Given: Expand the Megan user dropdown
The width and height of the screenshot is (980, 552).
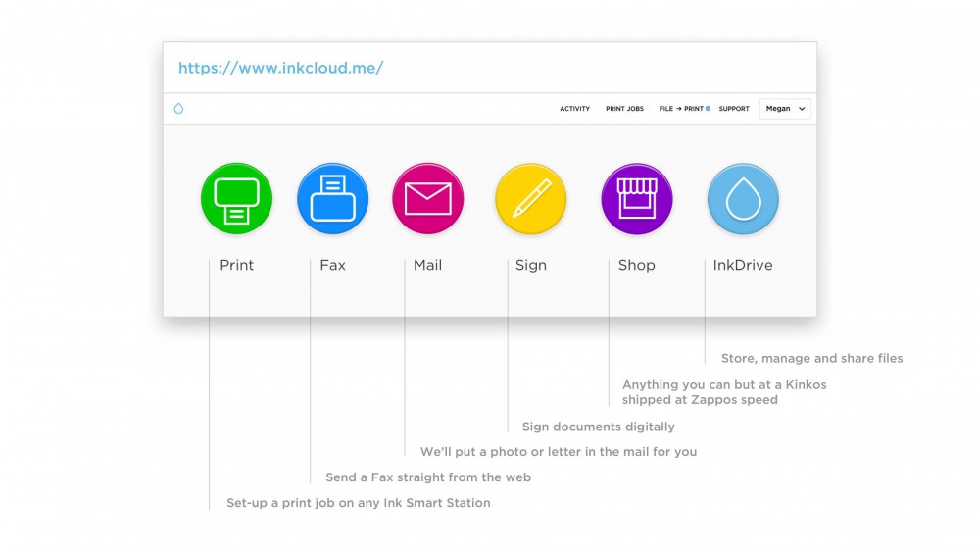Looking at the screenshot, I should pyautogui.click(x=785, y=109).
